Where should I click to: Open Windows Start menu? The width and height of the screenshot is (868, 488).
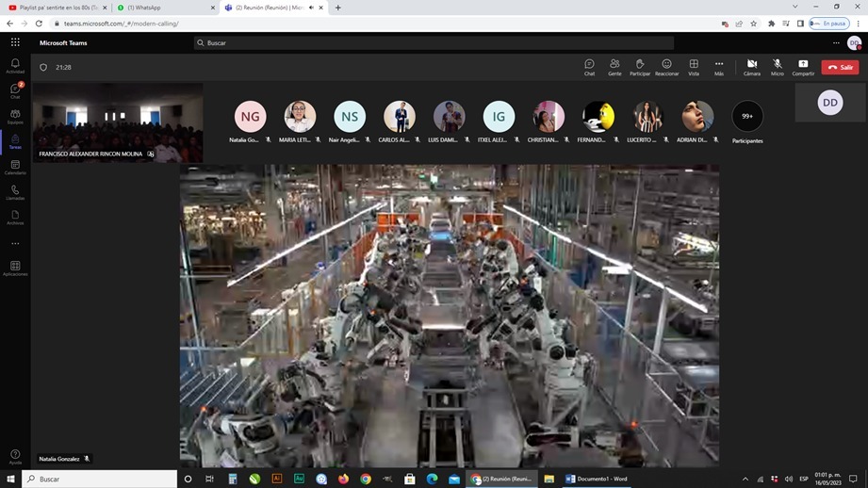coord(10,479)
